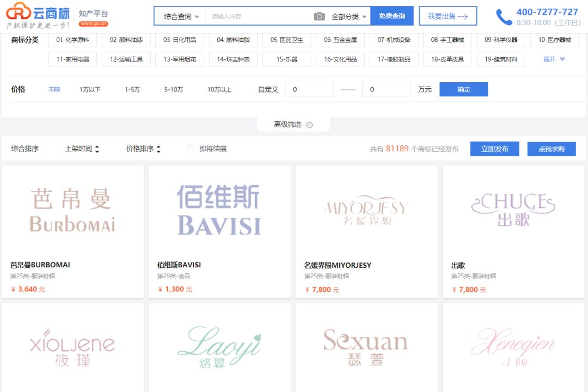The height and width of the screenshot is (392, 588).
Task: Open the 综合查询 search type dropdown
Action: [x=181, y=16]
